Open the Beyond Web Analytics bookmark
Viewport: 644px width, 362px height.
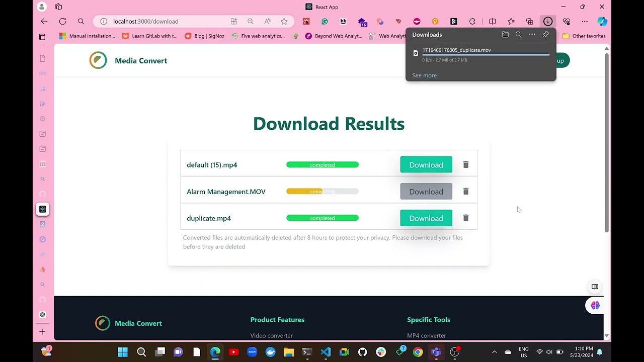(334, 36)
